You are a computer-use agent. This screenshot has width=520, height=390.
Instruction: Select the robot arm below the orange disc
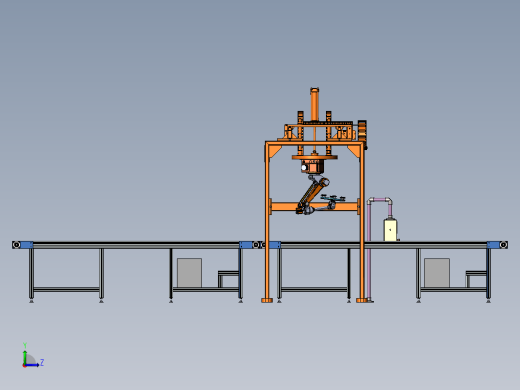tap(313, 195)
